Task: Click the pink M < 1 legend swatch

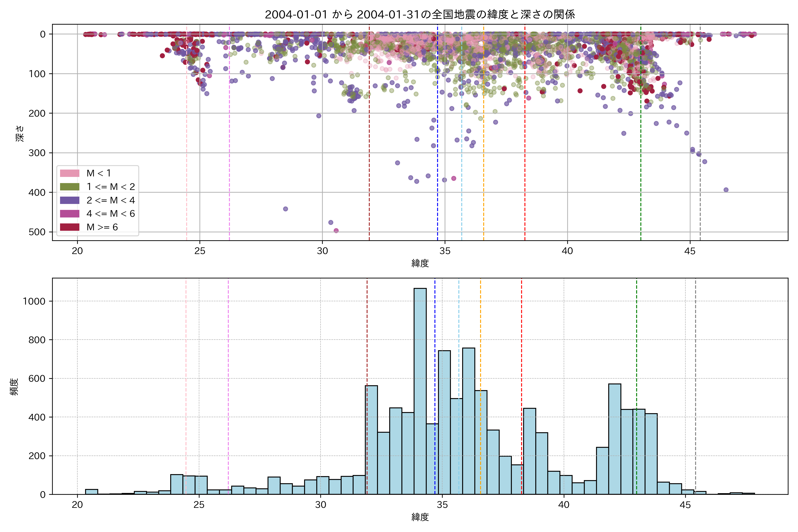Action: coord(70,173)
